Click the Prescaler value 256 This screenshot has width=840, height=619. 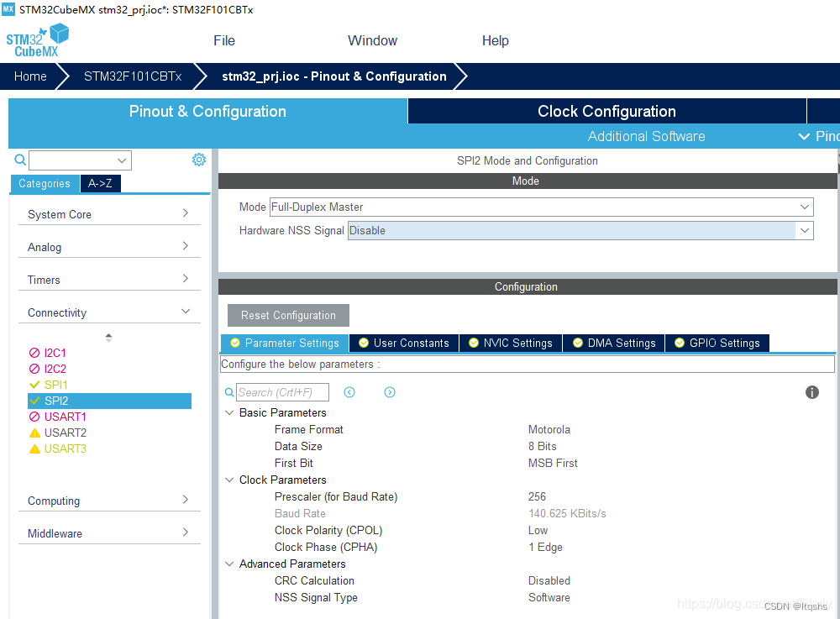pyautogui.click(x=537, y=496)
